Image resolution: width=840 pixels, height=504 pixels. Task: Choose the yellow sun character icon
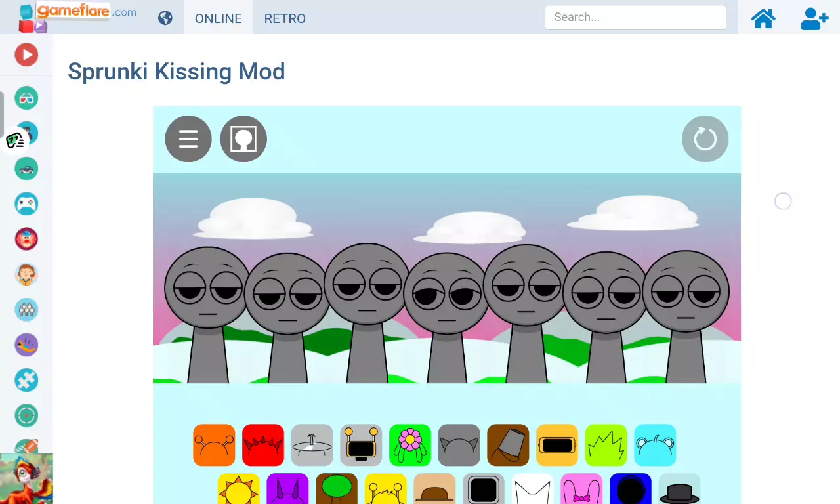[239, 489]
